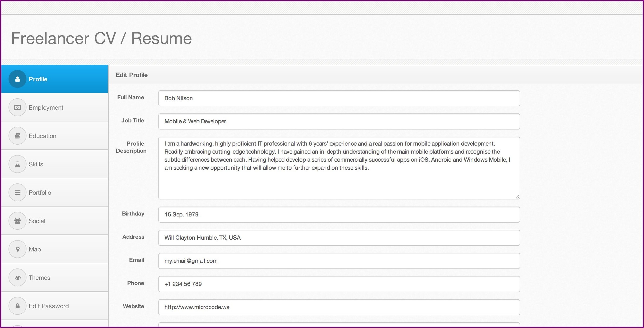Click the Map pin icon
This screenshot has height=328, width=644.
(x=17, y=249)
